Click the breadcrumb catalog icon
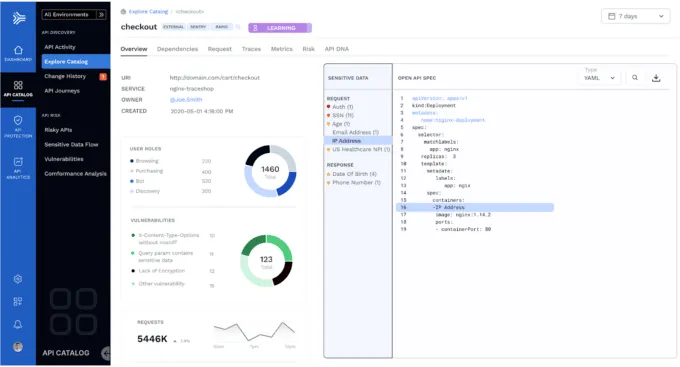The image size is (680, 367). coord(123,12)
